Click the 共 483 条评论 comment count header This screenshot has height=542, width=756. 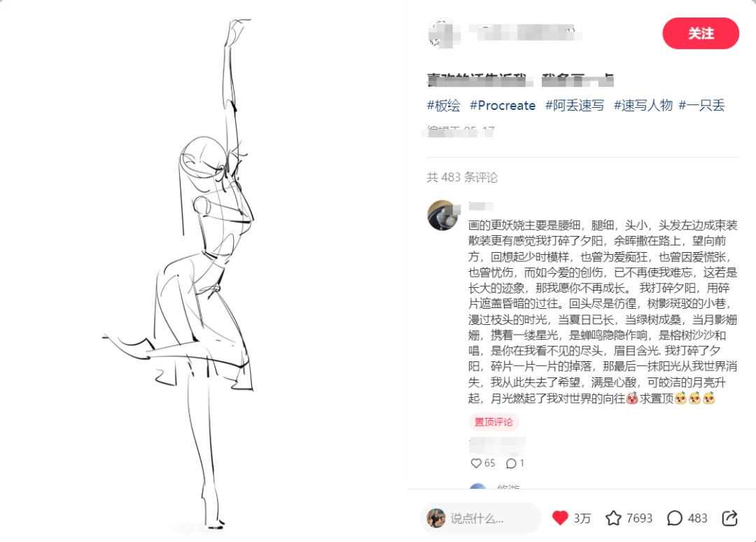[462, 177]
